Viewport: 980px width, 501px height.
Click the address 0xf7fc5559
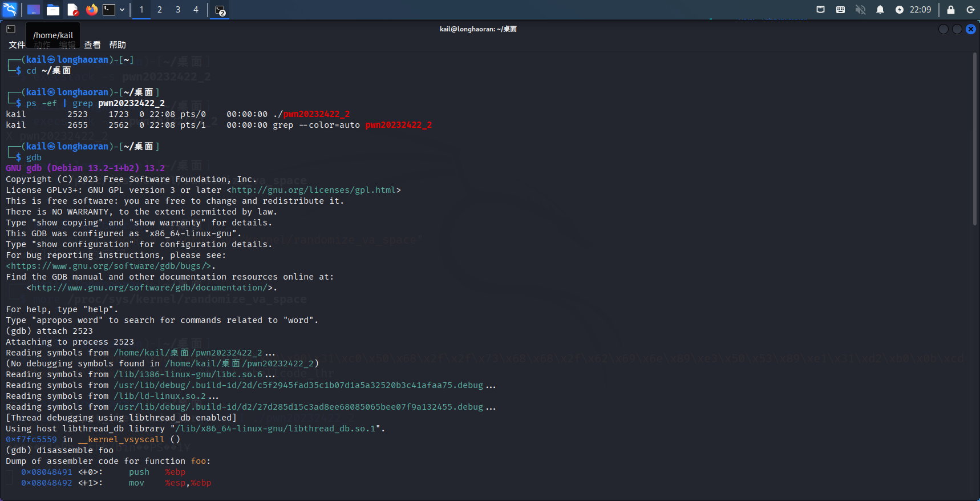click(x=31, y=439)
